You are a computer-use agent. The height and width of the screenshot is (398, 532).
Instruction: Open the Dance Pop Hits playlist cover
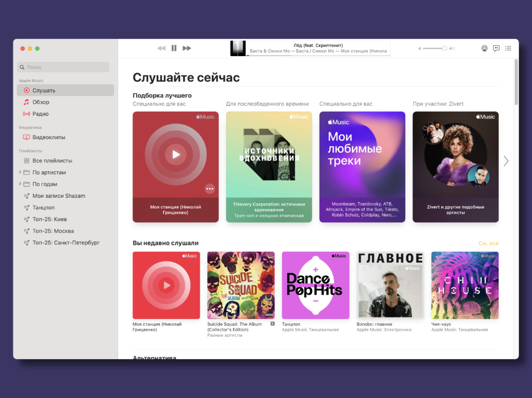pyautogui.click(x=315, y=285)
